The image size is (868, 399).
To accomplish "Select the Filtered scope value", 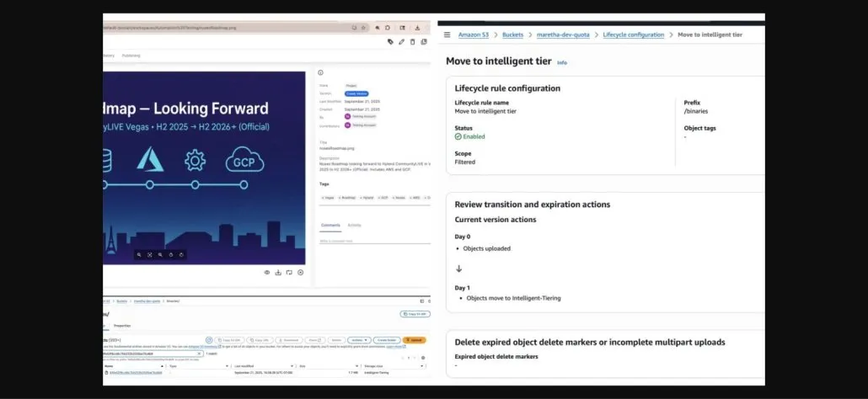I will tap(465, 162).
